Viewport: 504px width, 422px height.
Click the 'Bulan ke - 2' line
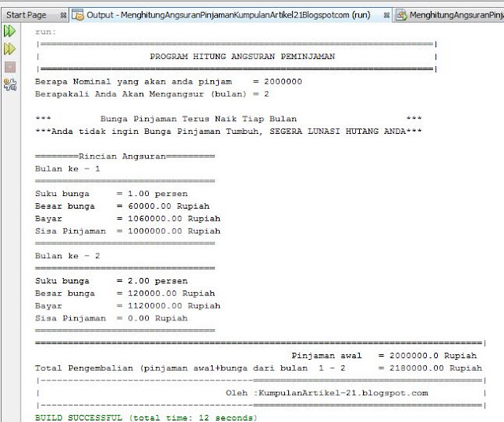[68, 256]
